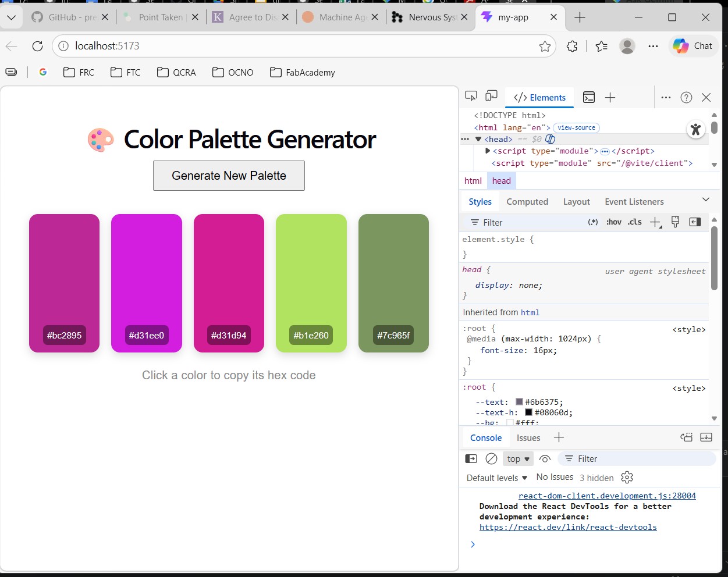Click the drawer plus icon beside Issues
The image size is (728, 577).
pyautogui.click(x=559, y=437)
